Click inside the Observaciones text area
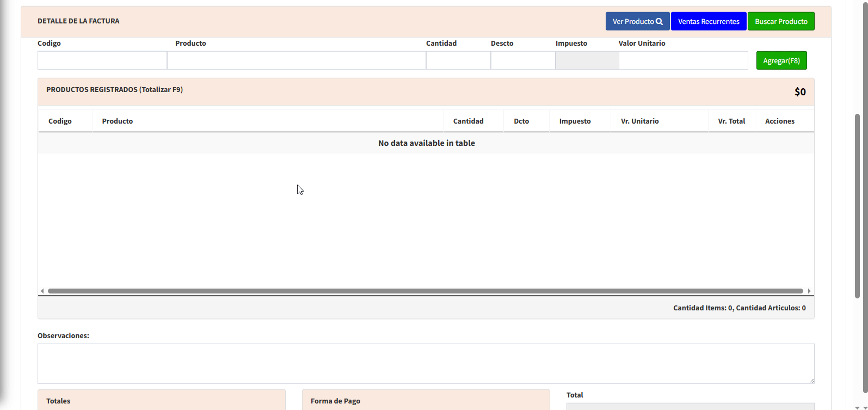The width and height of the screenshot is (868, 410). [426, 363]
